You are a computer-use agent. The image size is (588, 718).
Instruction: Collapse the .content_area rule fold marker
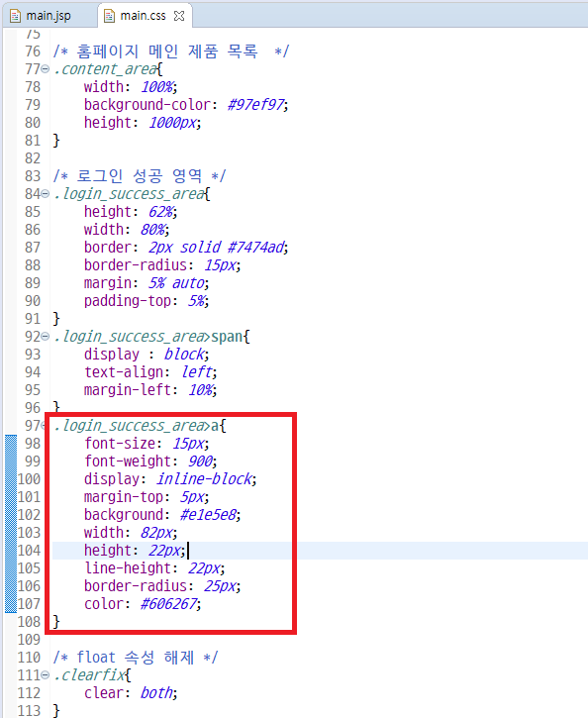[x=45, y=69]
